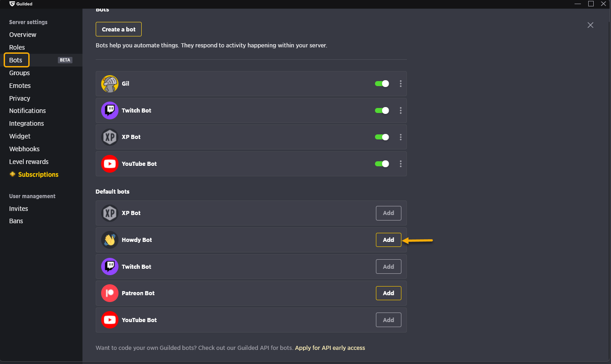The height and width of the screenshot is (364, 611).
Task: Click Apply for API early access link
Action: click(330, 348)
